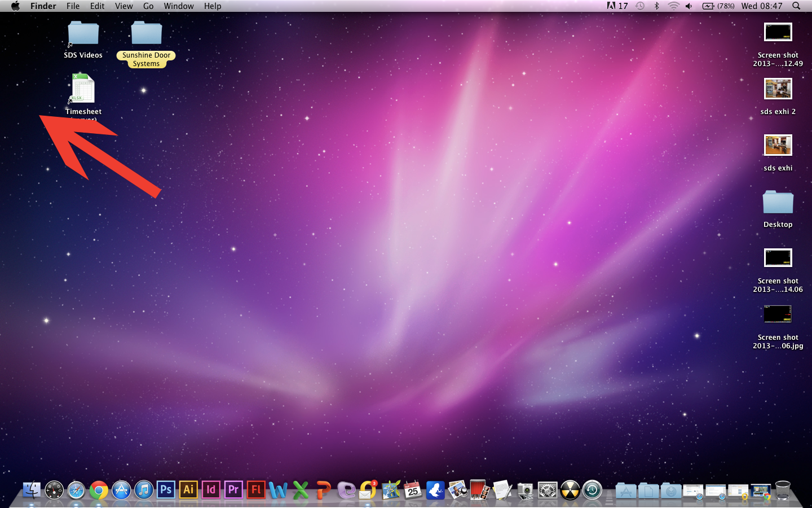Launch iTunes from the dock
Image resolution: width=812 pixels, height=508 pixels.
144,490
